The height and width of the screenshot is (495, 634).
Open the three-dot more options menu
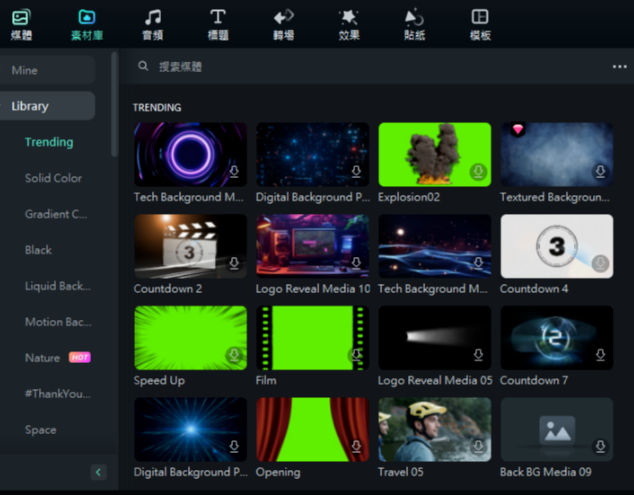619,67
